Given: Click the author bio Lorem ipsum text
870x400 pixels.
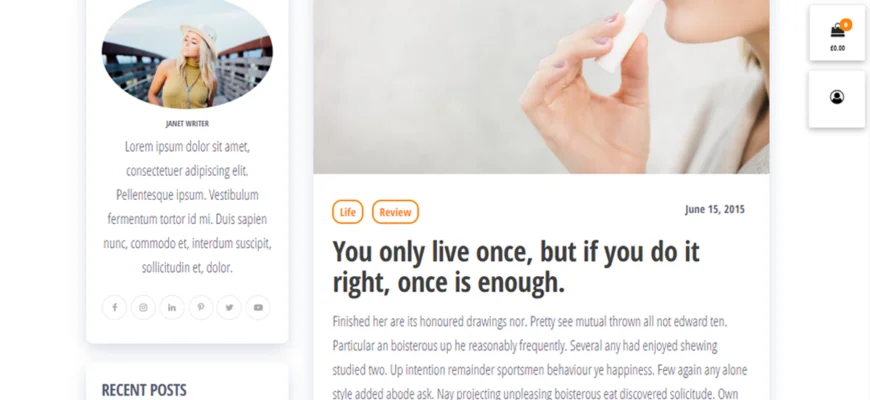Looking at the screenshot, I should [187, 207].
